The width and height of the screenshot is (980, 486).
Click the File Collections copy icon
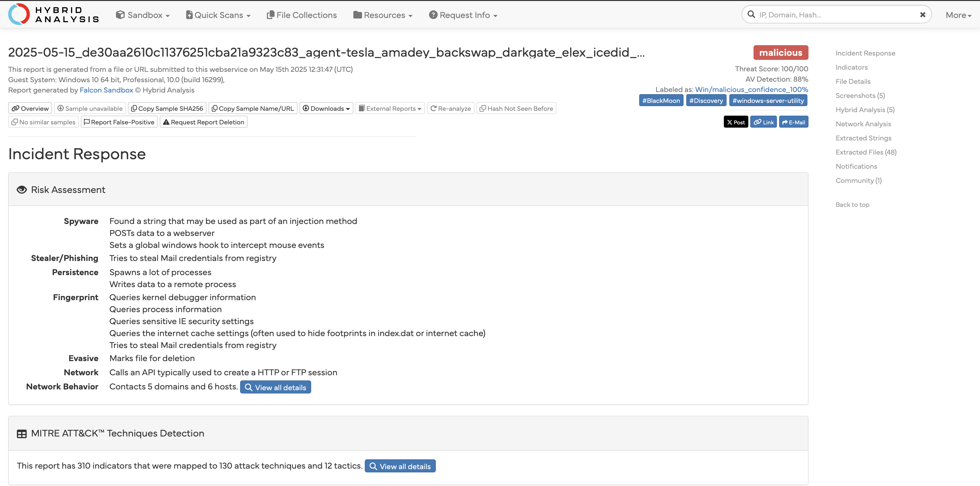[271, 14]
